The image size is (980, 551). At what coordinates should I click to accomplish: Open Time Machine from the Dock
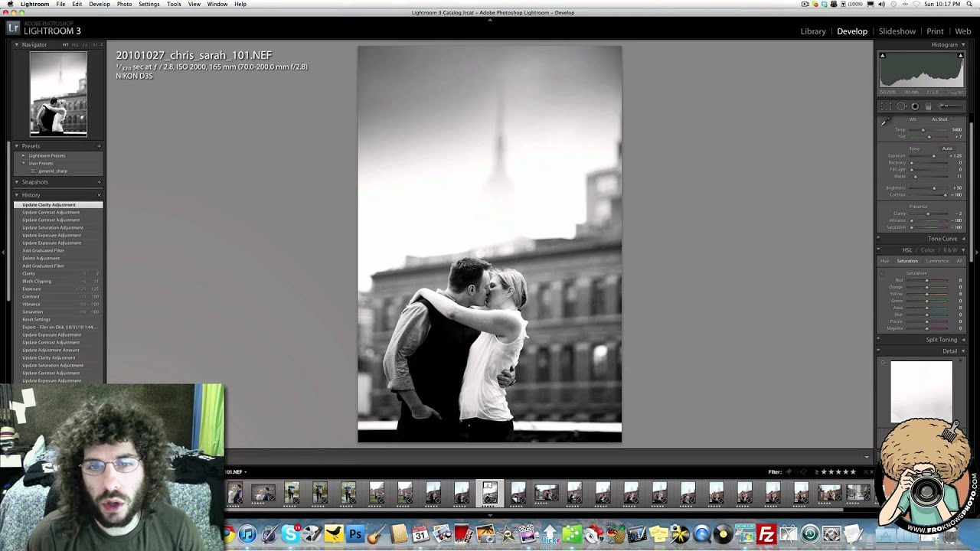point(809,533)
